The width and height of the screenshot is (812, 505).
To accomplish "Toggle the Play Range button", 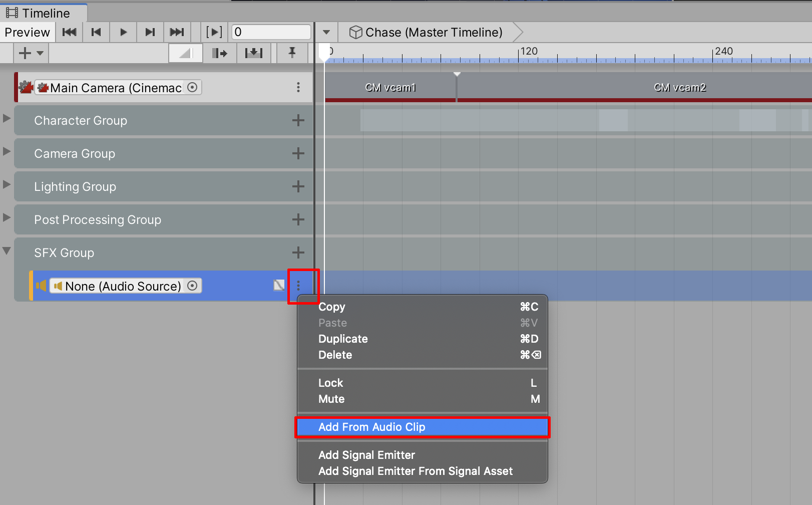I will (214, 33).
